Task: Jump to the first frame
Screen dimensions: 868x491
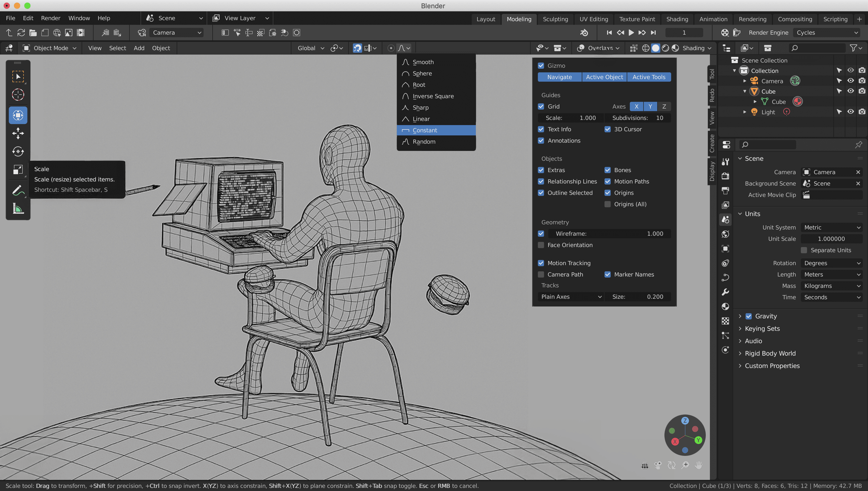Action: click(x=609, y=33)
